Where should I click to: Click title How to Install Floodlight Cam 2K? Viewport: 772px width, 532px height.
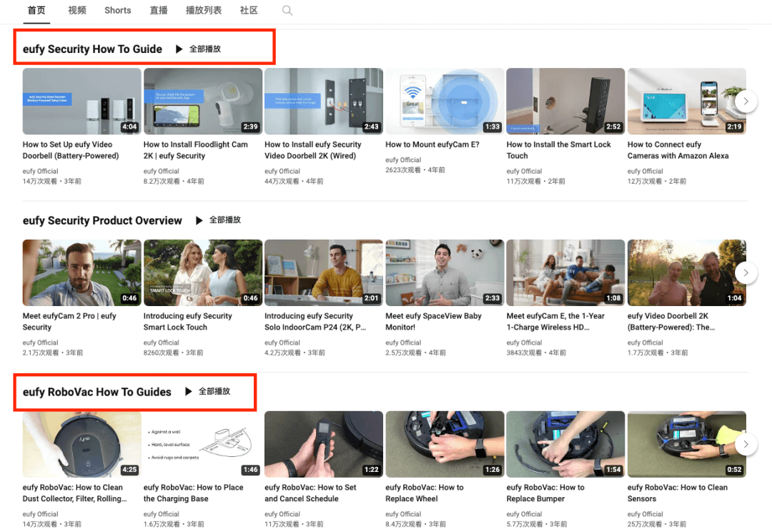(x=195, y=150)
